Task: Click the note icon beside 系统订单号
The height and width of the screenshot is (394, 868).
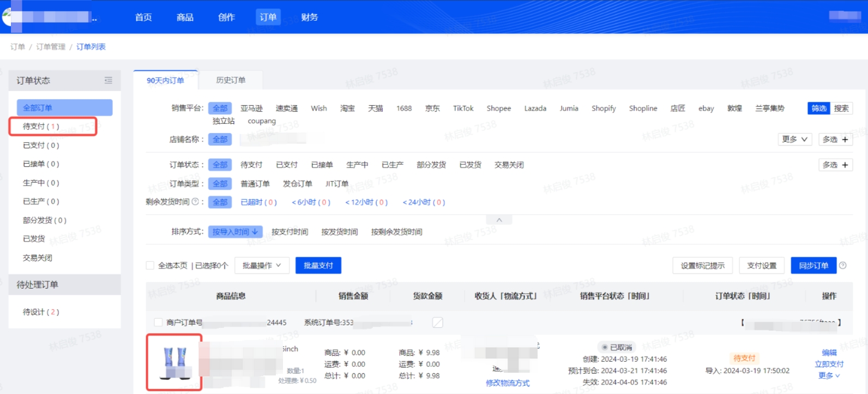Action: click(437, 323)
